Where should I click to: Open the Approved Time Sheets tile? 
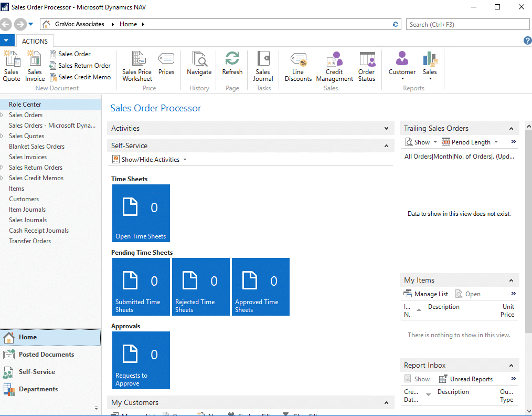(x=261, y=287)
